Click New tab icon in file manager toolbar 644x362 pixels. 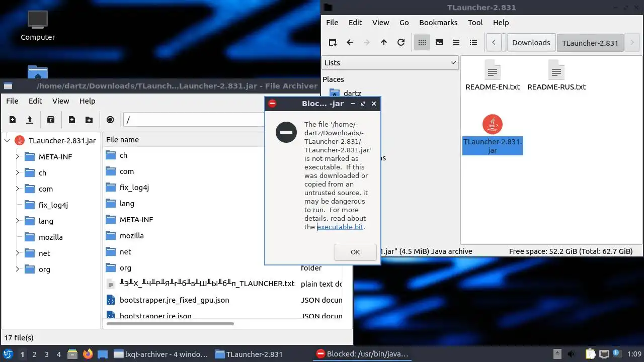pos(333,43)
